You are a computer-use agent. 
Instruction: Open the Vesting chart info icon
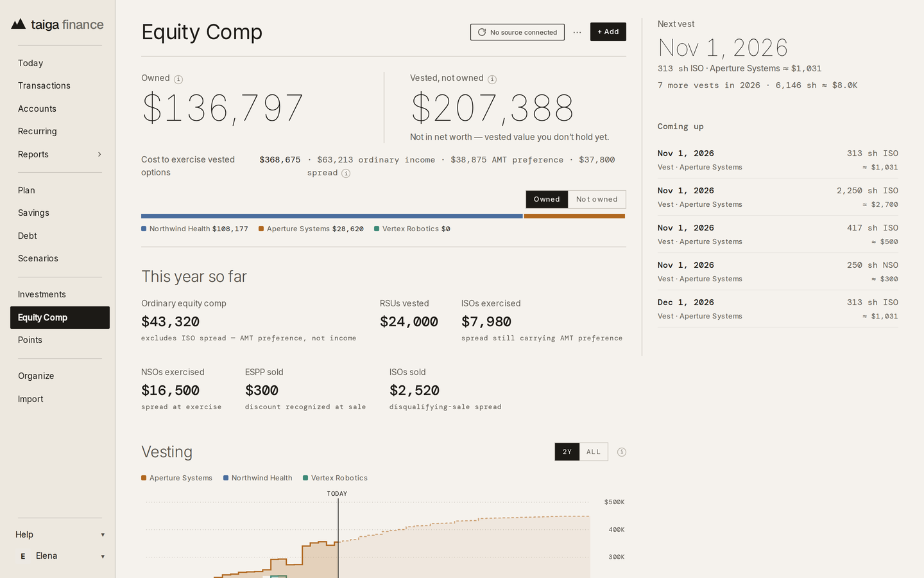pyautogui.click(x=622, y=452)
